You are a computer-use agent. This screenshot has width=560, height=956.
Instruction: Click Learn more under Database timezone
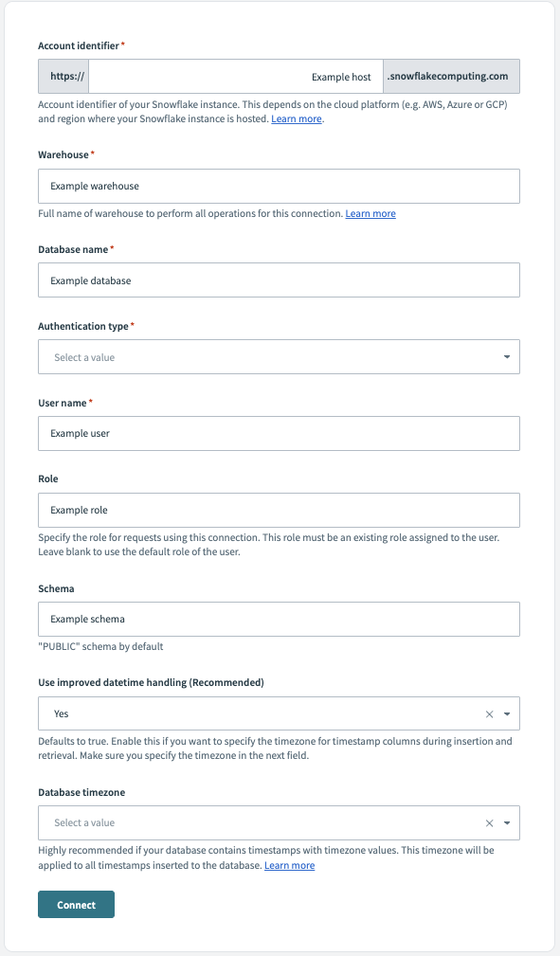click(x=289, y=865)
